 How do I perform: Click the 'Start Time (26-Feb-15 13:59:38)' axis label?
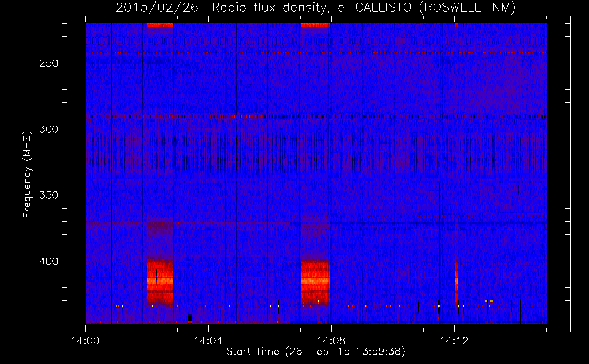click(316, 352)
